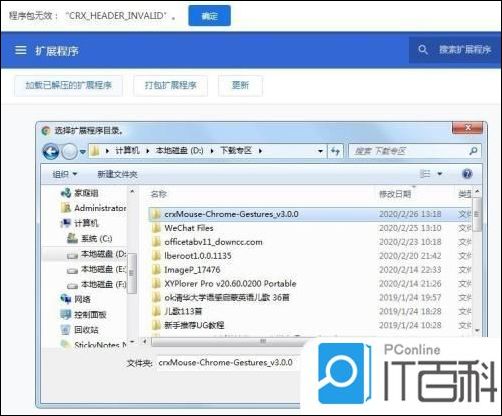Viewport: 502px width, 416px height.
Task: Click the forward navigation arrow button
Action: (70, 152)
